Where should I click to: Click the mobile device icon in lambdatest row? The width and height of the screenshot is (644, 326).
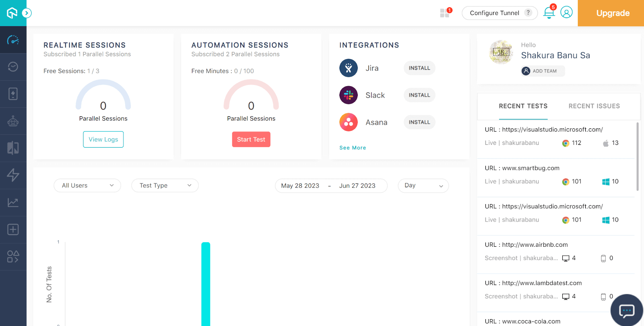[x=603, y=297]
